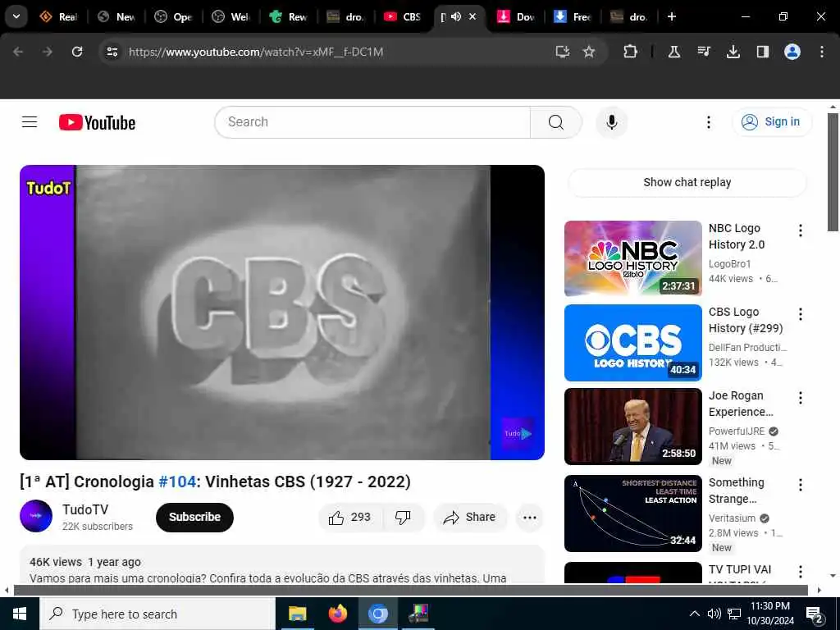Open options for Something Strange video
Screen dimensions: 840x630
801,484
